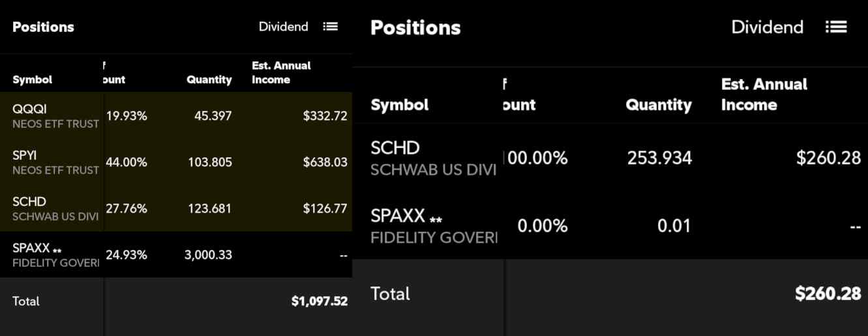
Task: Click the $260.28 total income value
Action: 828,294
